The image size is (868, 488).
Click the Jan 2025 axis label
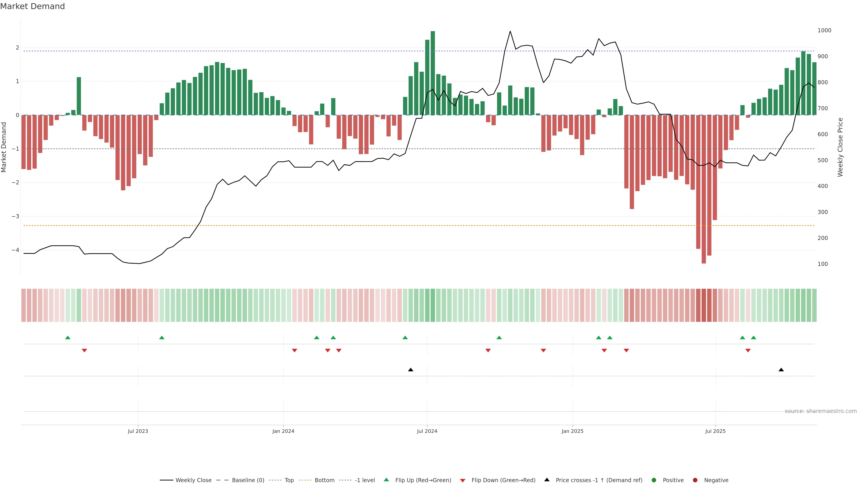[572, 431]
